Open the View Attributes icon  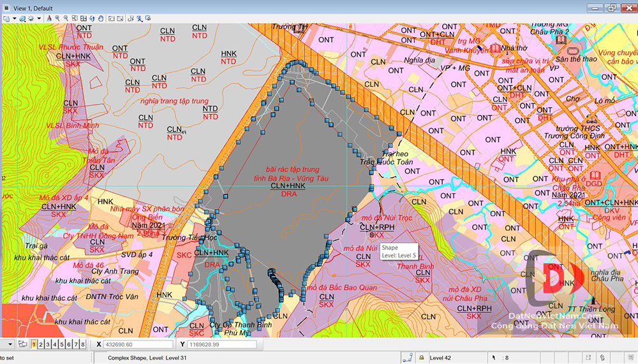(x=6, y=18)
